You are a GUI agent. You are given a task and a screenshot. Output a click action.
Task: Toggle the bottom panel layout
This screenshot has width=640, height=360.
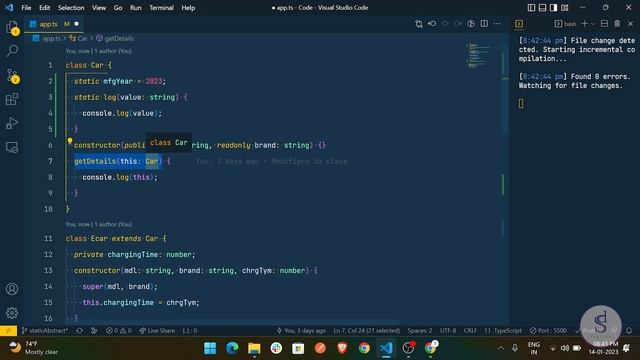coord(542,8)
